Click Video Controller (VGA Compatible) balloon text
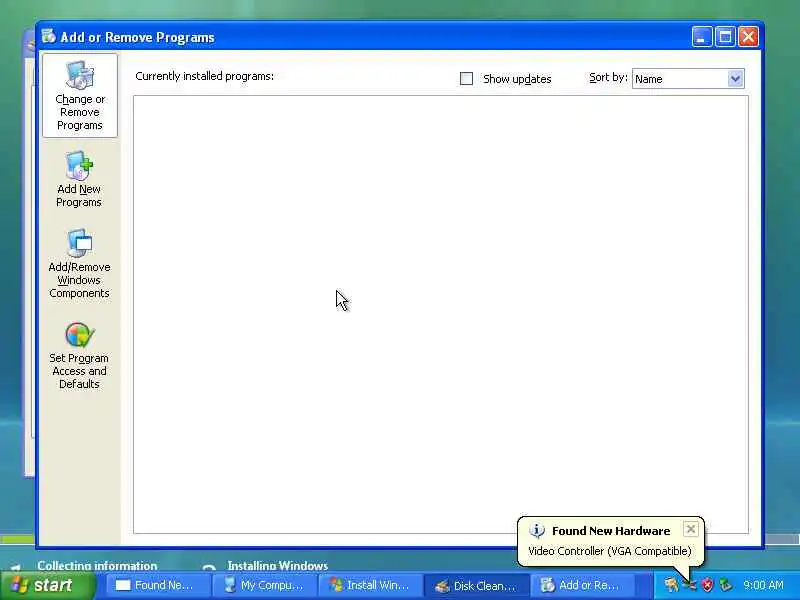The width and height of the screenshot is (800, 600). (610, 551)
